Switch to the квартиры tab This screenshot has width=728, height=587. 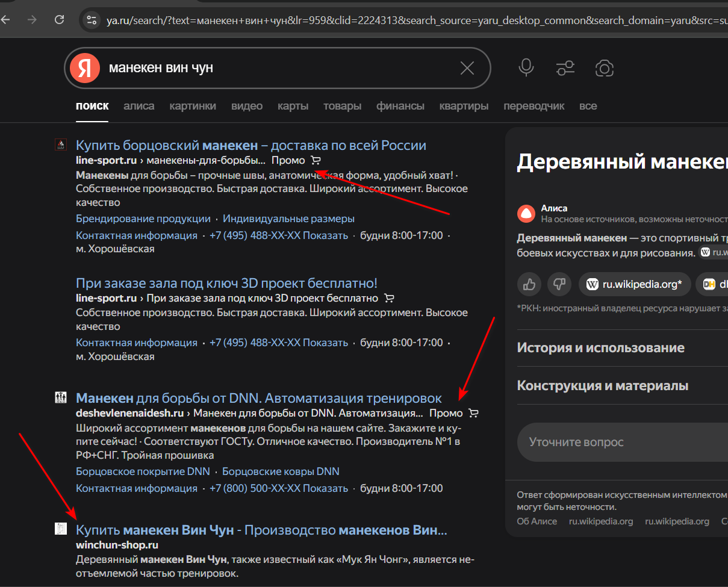pyautogui.click(x=464, y=106)
